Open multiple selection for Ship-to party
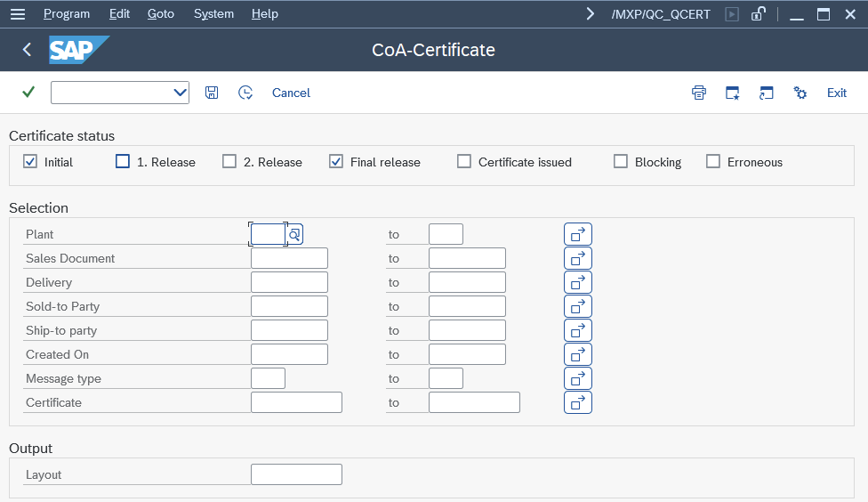The width and height of the screenshot is (868, 502). click(x=578, y=331)
